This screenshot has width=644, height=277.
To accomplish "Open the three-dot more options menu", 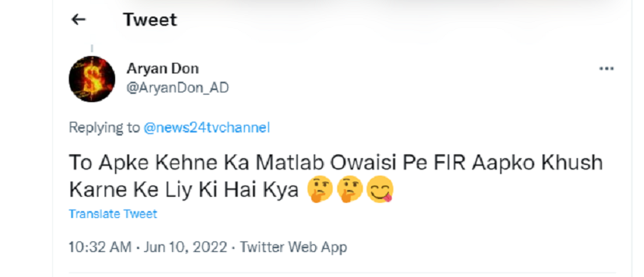I will coord(606,69).
